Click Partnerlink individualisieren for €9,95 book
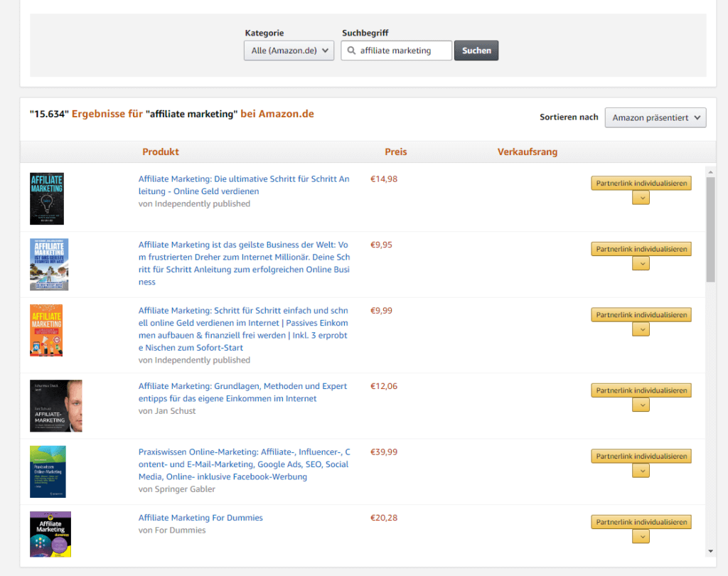Viewport: 728px width, 576px height. (x=641, y=249)
